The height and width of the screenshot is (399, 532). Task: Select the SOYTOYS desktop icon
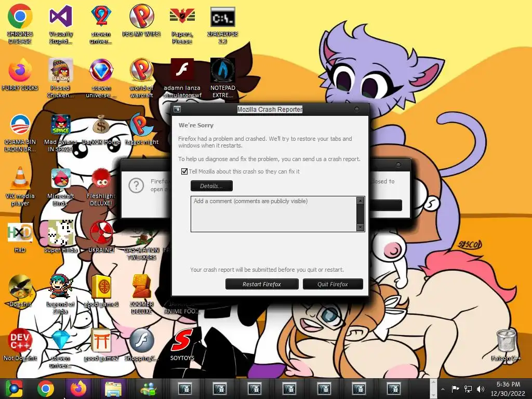click(182, 344)
